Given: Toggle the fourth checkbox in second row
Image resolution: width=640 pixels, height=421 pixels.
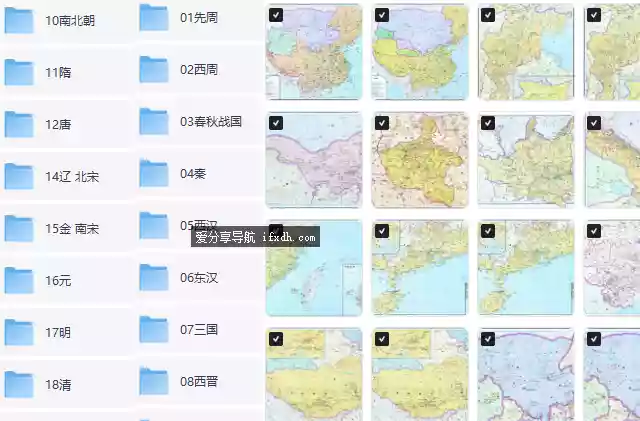Looking at the screenshot, I should click(594, 123).
